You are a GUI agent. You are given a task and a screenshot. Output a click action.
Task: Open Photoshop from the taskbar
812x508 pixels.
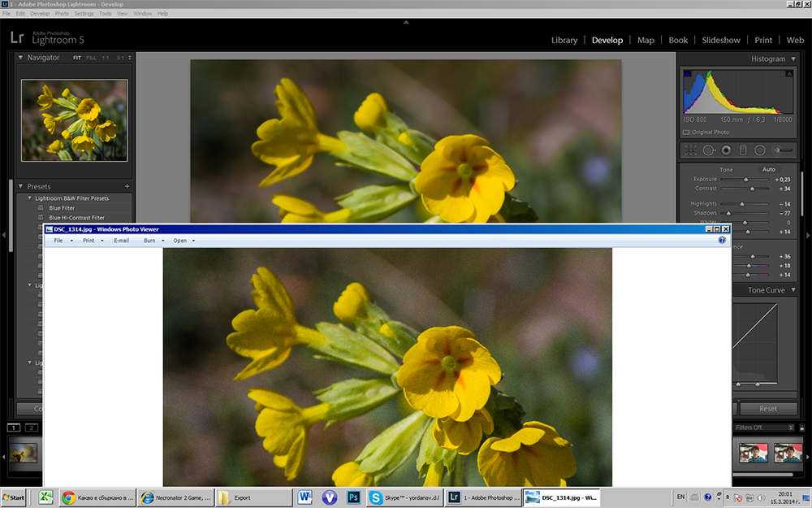(353, 497)
